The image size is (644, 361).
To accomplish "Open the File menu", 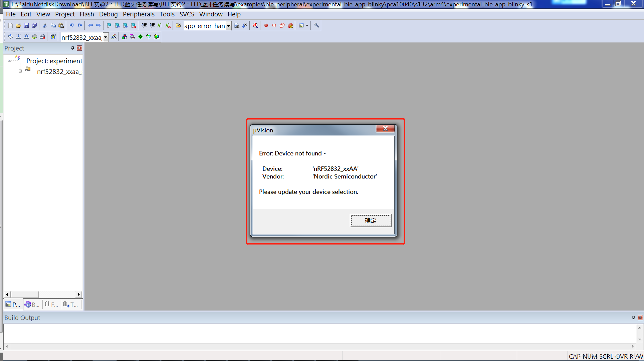I will click(11, 14).
